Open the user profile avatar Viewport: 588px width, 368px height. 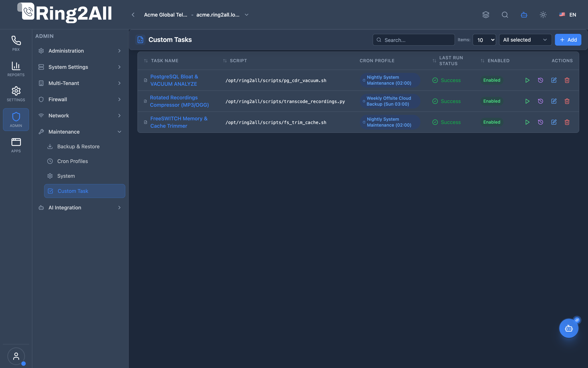(x=16, y=356)
